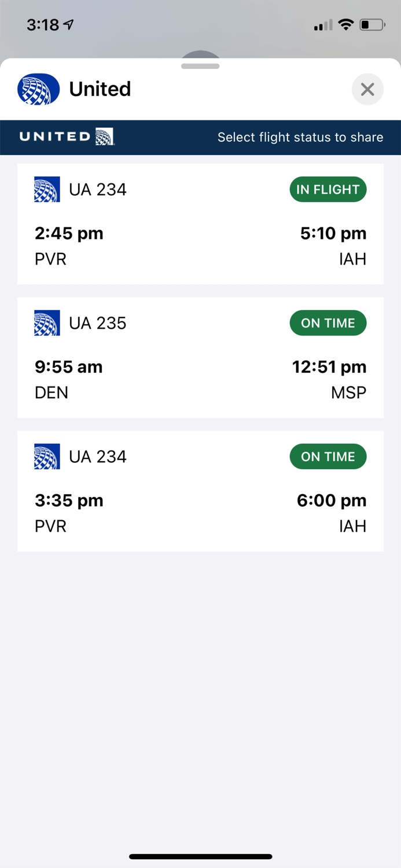This screenshot has width=401, height=868.
Task: Tap the arrival code MSP on flight UA 235
Action: click(348, 393)
